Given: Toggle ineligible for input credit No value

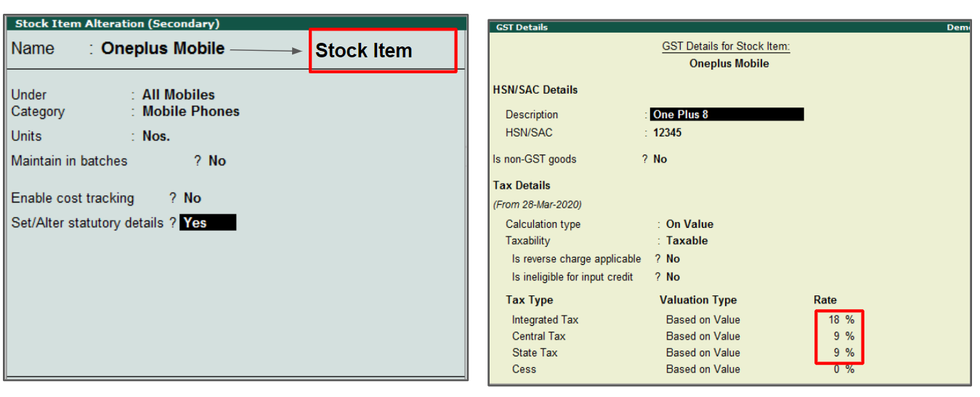Looking at the screenshot, I should coord(673,277).
